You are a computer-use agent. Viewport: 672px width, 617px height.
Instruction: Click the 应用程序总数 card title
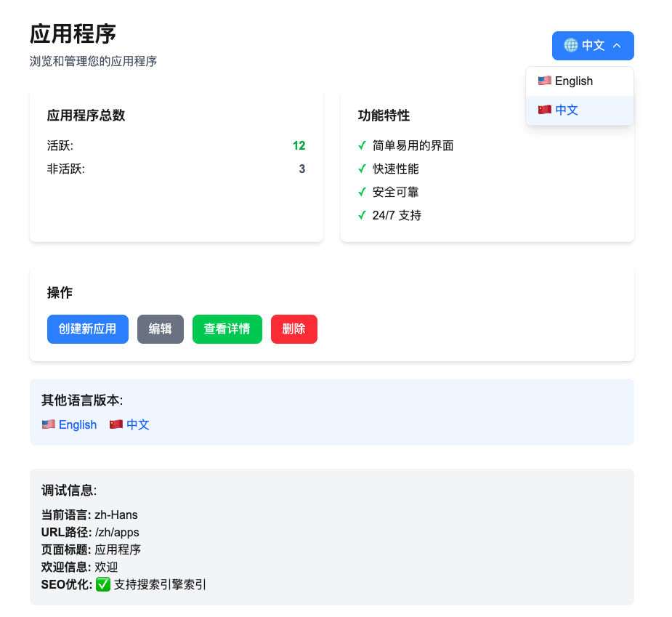coord(86,116)
